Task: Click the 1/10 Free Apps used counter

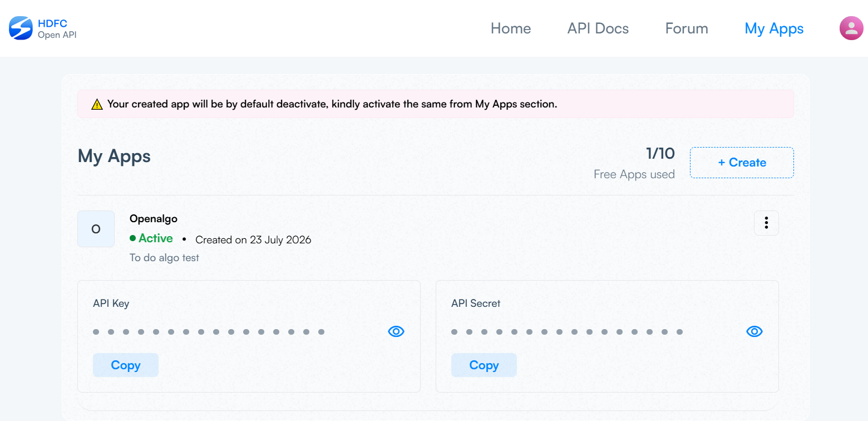Action: (634, 163)
